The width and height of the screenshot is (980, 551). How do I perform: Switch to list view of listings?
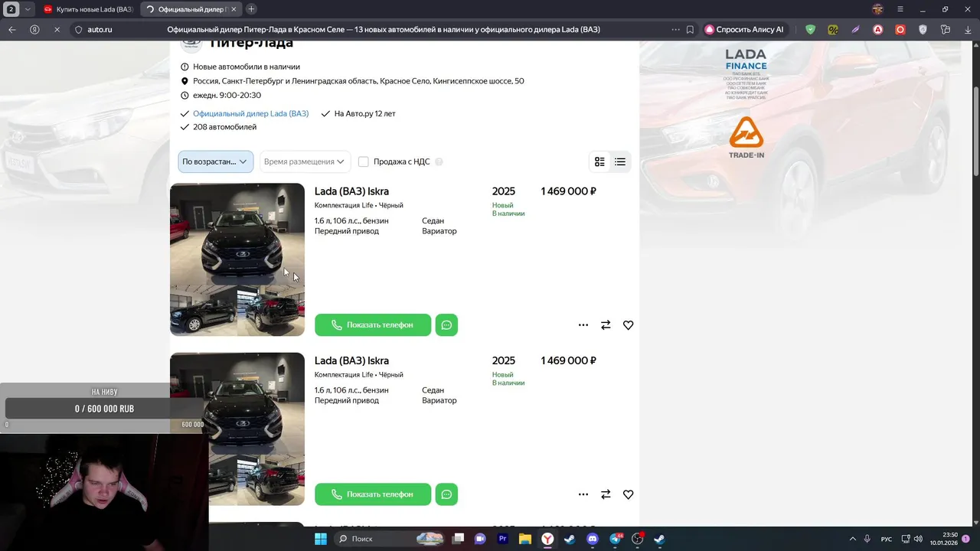pos(620,161)
